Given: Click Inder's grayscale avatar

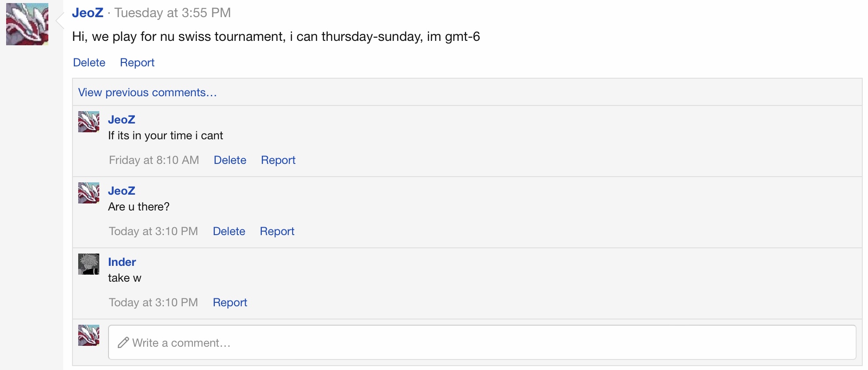Looking at the screenshot, I should [89, 264].
